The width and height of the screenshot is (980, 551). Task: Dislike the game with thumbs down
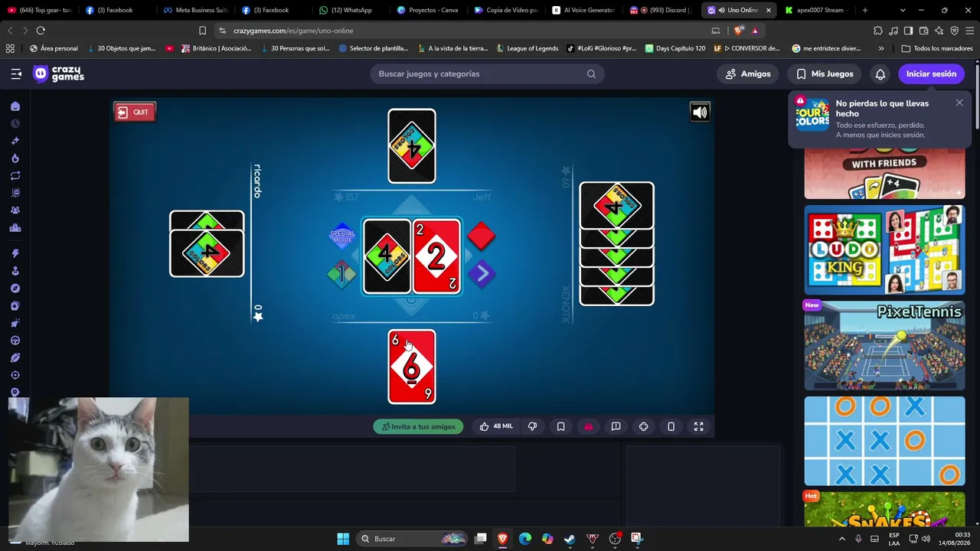pos(533,426)
